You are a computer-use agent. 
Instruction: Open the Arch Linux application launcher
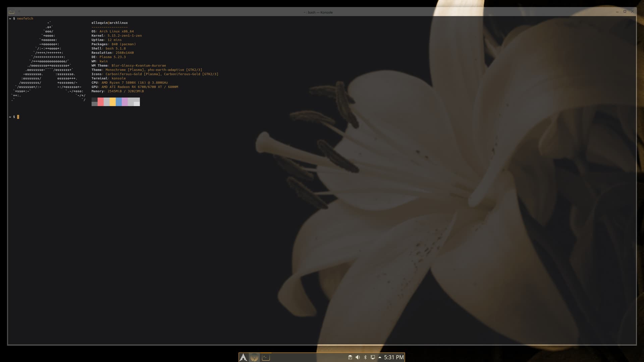[243, 357]
